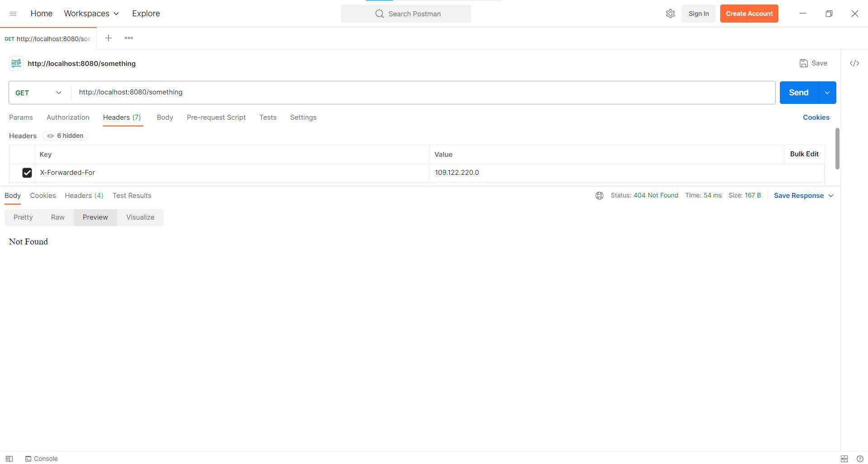The width and height of the screenshot is (868, 464).
Task: Focus the Search Postman box
Action: [x=406, y=14]
